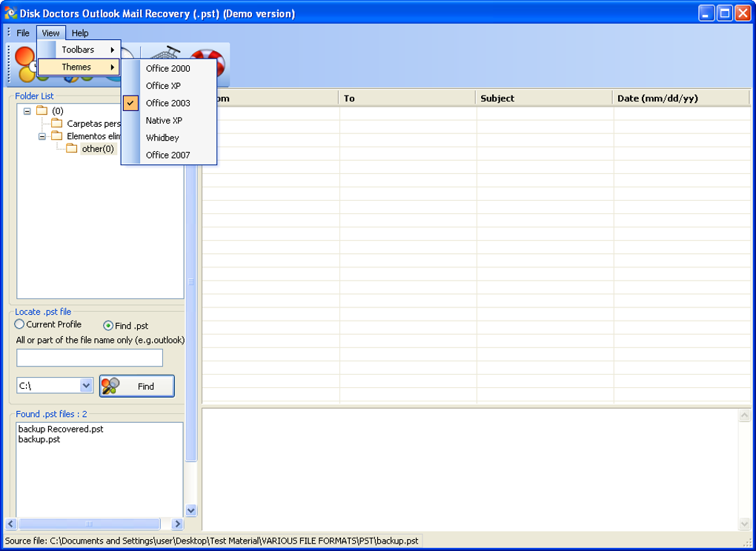This screenshot has width=756, height=551.
Task: Open the Help menu
Action: tap(80, 33)
